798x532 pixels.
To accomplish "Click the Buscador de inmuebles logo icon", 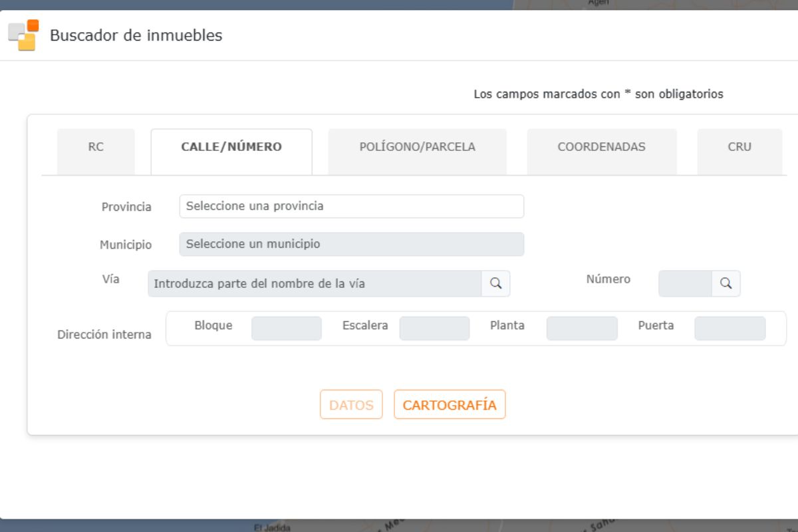I will point(23,35).
